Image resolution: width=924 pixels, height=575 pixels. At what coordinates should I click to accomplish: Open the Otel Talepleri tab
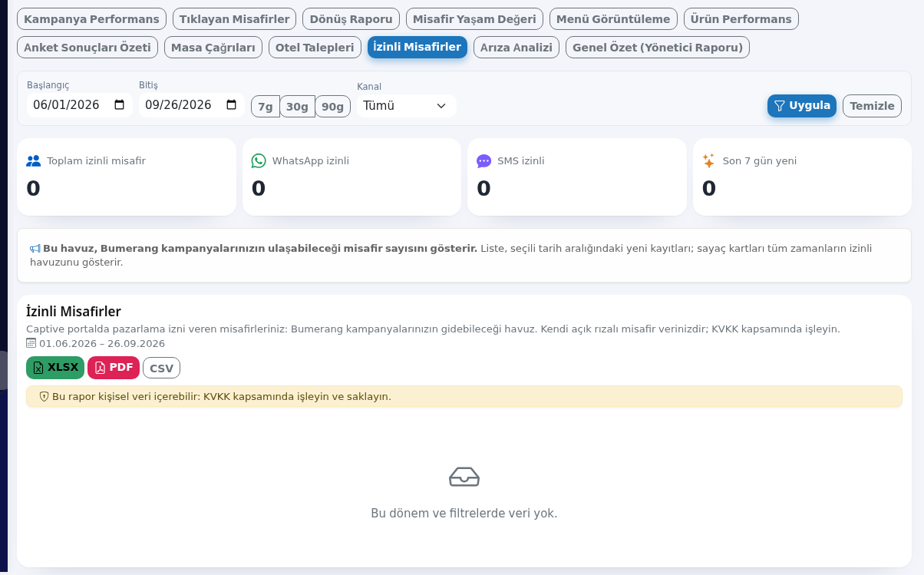tap(315, 48)
